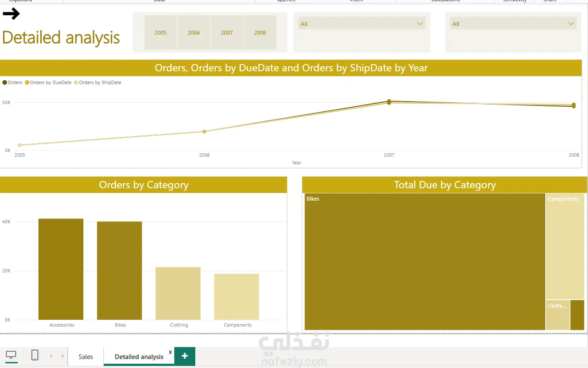Expand chevron of rightmost All slicer

pos(570,23)
